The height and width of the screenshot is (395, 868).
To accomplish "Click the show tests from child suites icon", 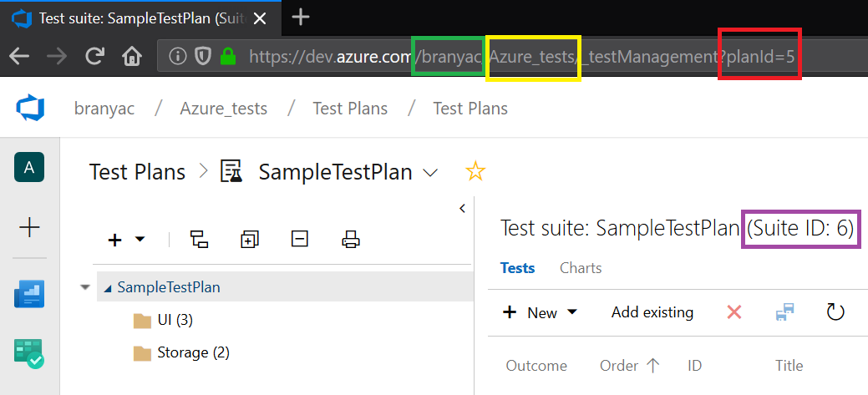I will (200, 240).
